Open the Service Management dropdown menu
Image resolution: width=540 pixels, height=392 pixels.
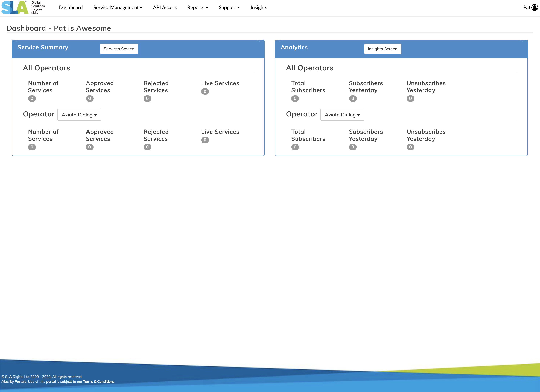point(118,7)
